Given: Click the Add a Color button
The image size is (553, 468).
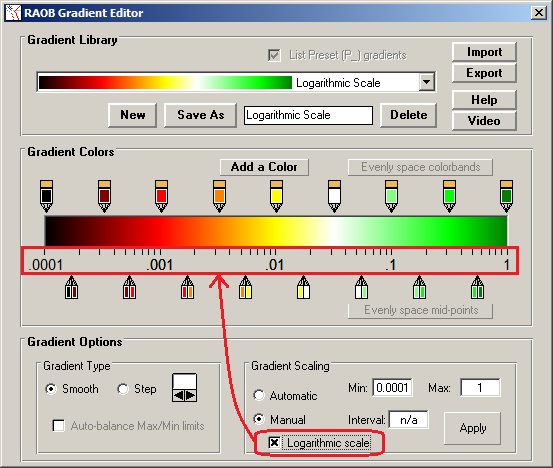Looking at the screenshot, I should click(x=264, y=167).
